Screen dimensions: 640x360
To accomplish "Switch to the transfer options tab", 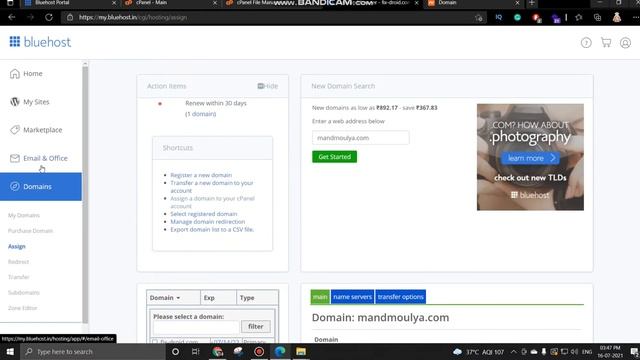I will tap(400, 297).
